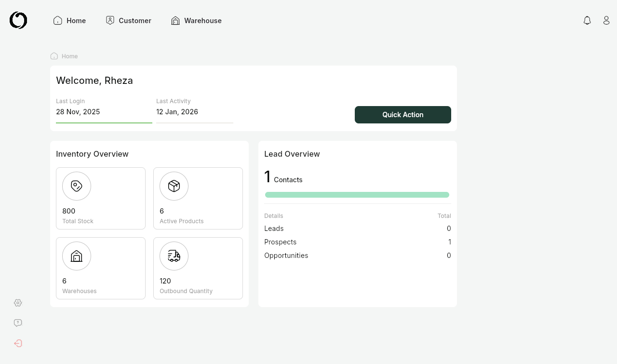The height and width of the screenshot is (364, 617).
Task: Click the circular app logo
Action: pyautogui.click(x=18, y=20)
